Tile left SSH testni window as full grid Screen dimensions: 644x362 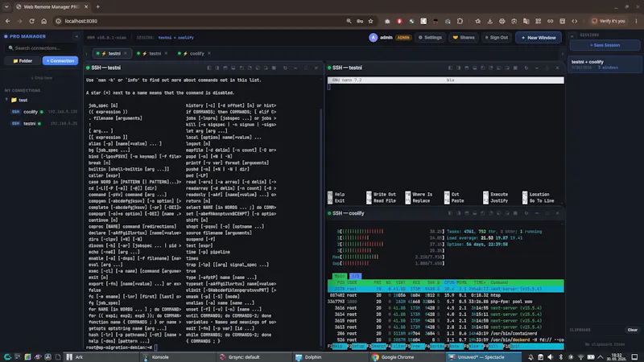[274, 68]
